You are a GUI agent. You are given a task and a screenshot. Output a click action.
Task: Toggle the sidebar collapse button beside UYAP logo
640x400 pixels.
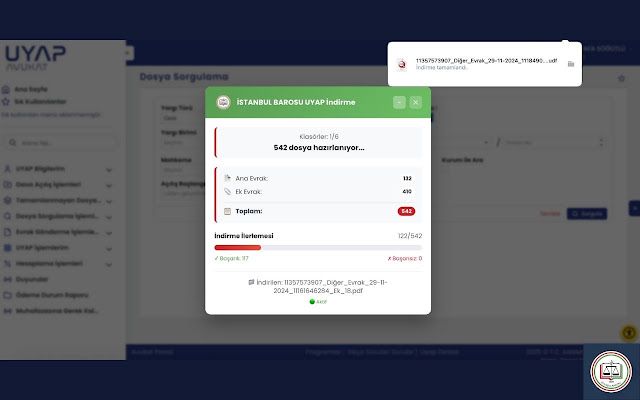[x=128, y=53]
